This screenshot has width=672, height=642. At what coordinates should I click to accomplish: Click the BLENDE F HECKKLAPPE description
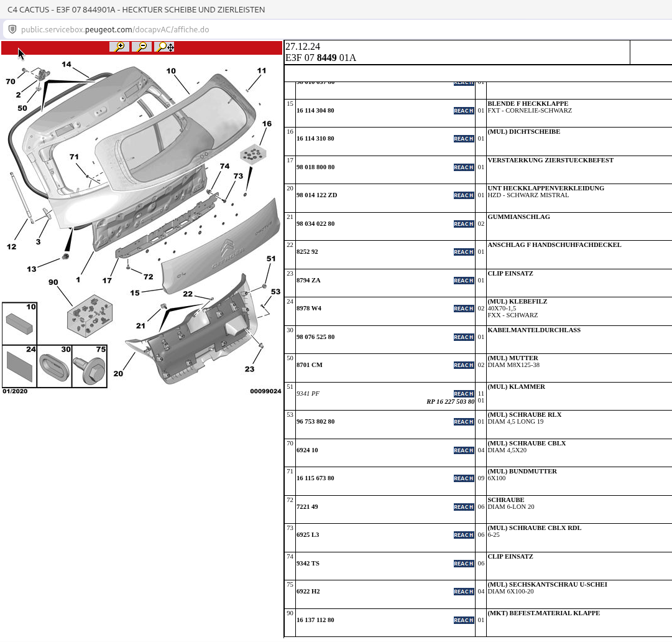(x=528, y=104)
